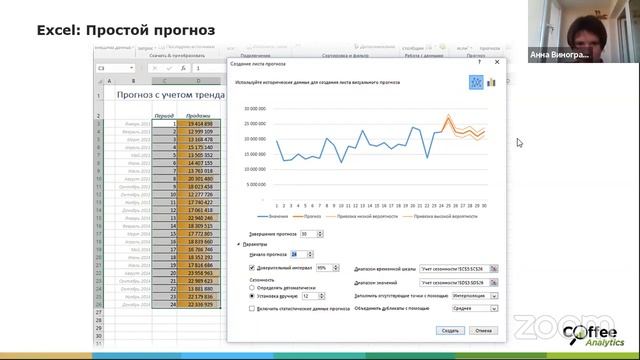
Task: Open the Name Box dropdown arrow
Action: [x=131, y=68]
